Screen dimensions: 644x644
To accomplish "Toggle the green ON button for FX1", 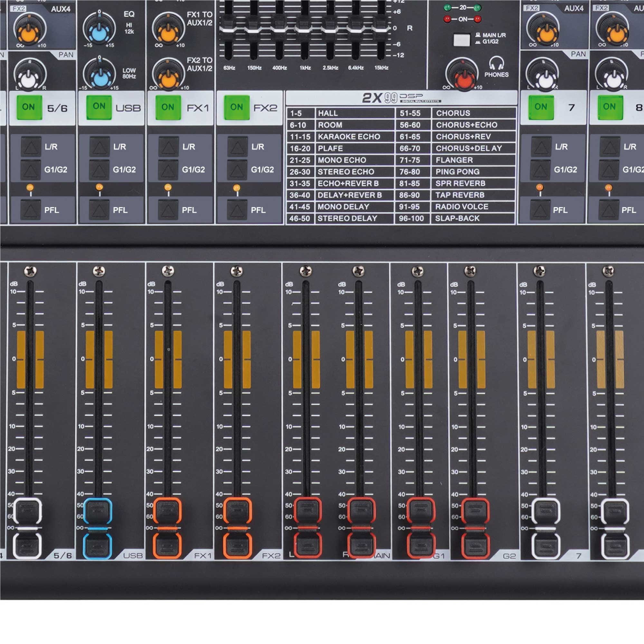I will tap(168, 107).
